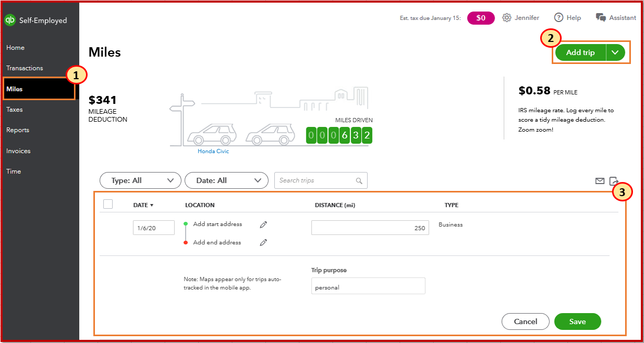Screen dimensions: 644x343
Task: Open Taxes in the sidebar
Action: click(15, 110)
